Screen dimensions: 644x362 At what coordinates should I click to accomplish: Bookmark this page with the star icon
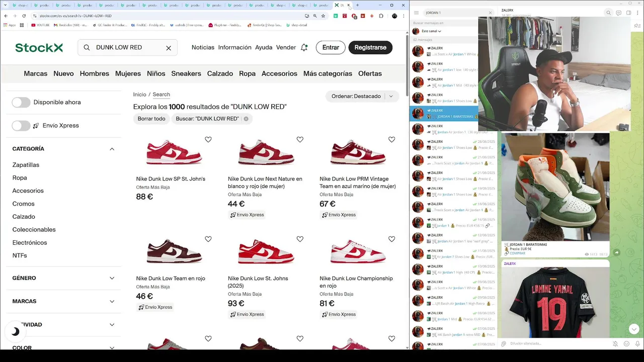pos(323,16)
